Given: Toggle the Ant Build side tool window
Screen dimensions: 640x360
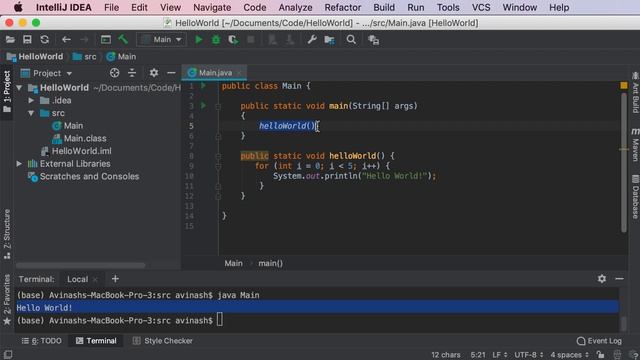Looking at the screenshot, I should click(635, 92).
